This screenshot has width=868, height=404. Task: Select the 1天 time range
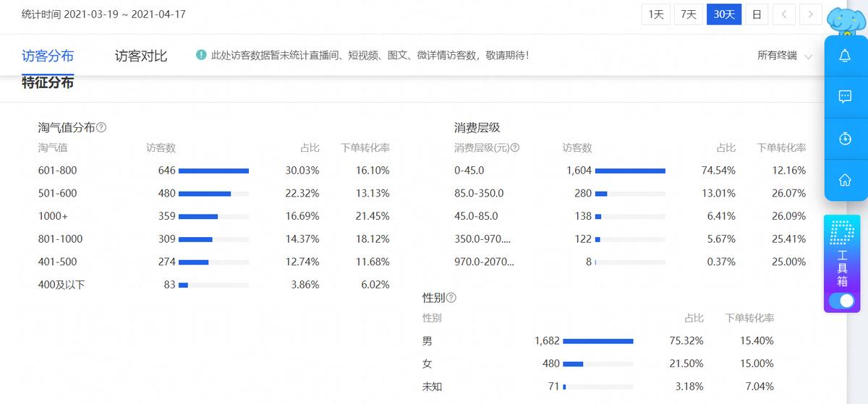[655, 14]
